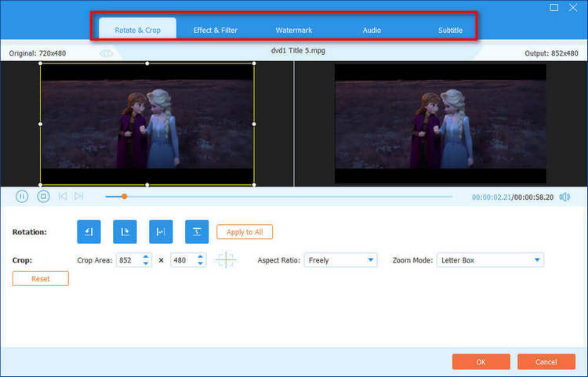Click the Output: 852x480 label
Viewport: 588px width, 377px height.
coord(551,53)
